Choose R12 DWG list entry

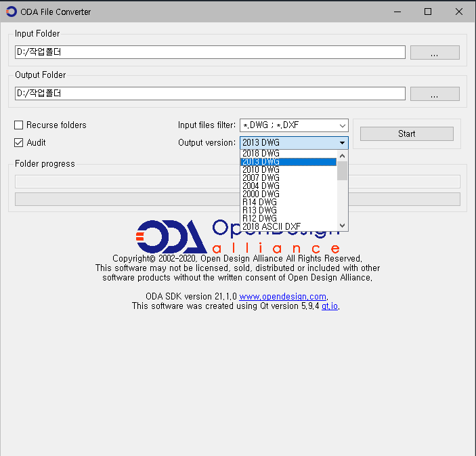click(x=288, y=218)
